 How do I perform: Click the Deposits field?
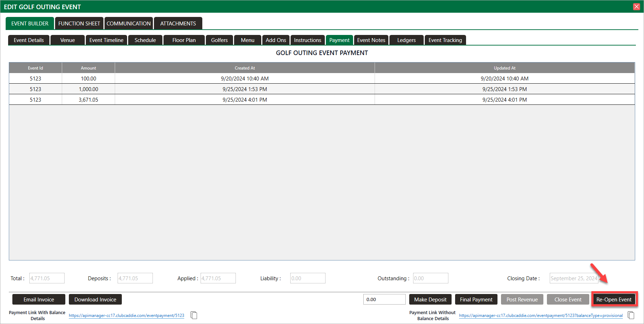(x=135, y=278)
